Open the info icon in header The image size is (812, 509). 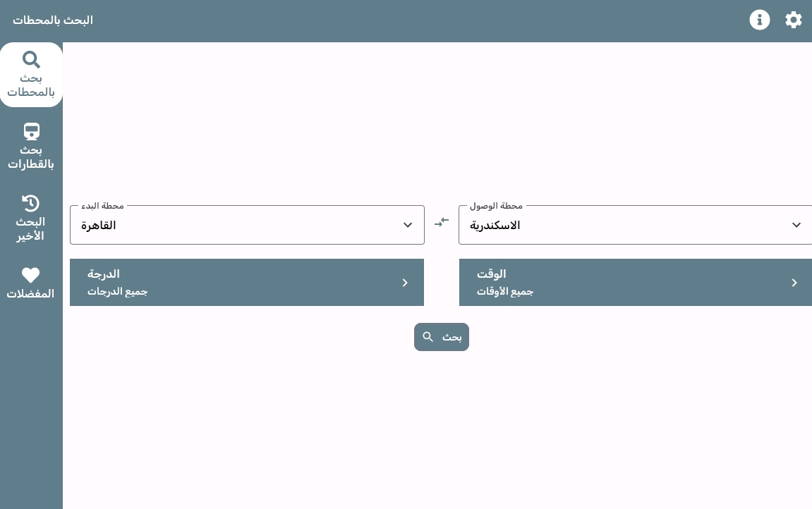pyautogui.click(x=760, y=20)
